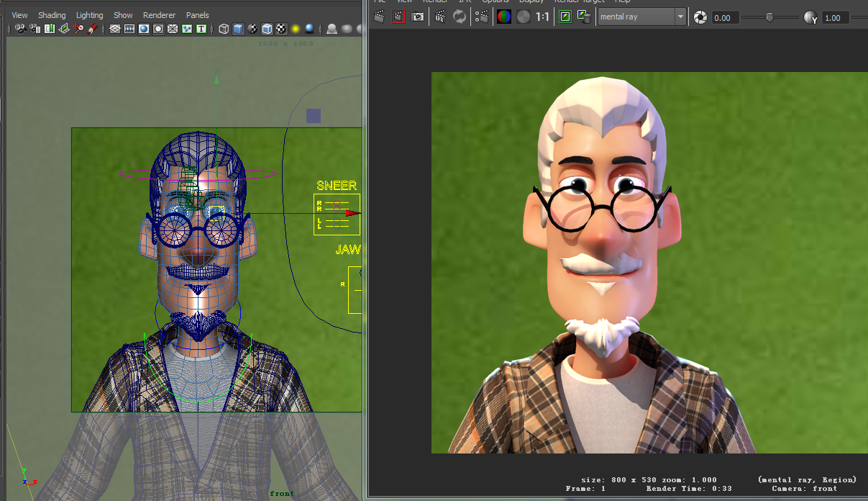Open the viewport View menu

[x=19, y=15]
